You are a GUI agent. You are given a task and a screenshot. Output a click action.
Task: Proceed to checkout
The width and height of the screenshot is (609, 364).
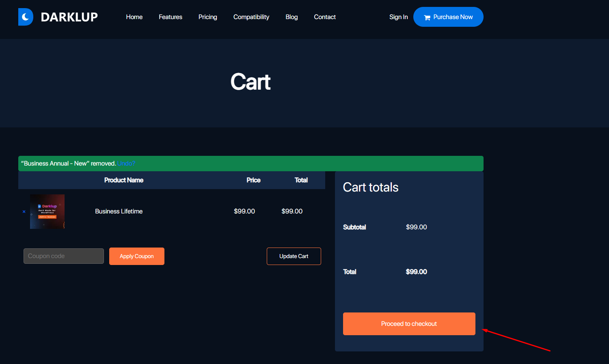409,324
